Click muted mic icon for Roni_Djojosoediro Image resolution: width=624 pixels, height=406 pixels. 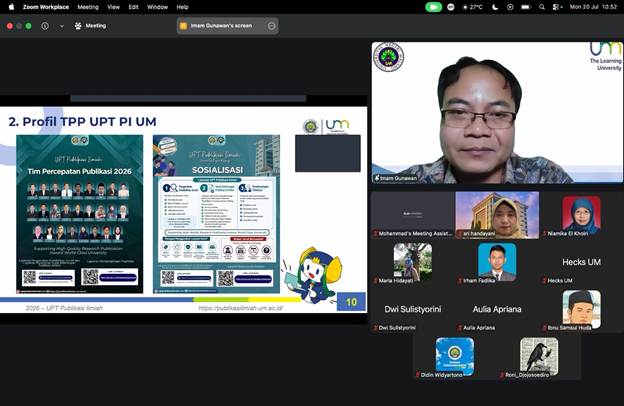tap(502, 375)
